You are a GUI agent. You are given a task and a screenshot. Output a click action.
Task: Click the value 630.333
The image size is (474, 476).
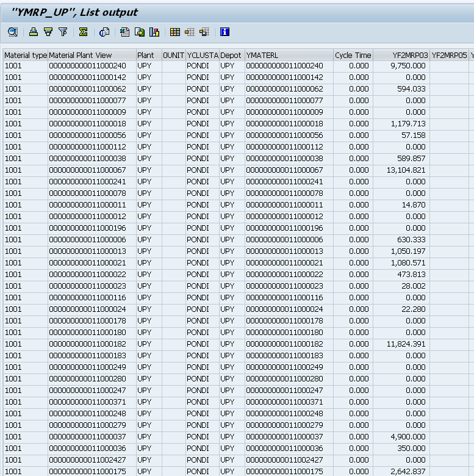pos(411,240)
